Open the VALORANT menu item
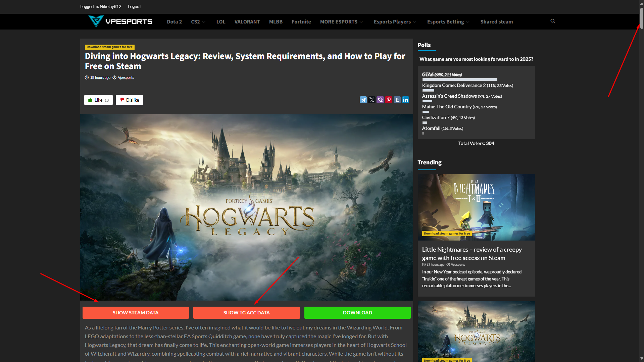 click(x=247, y=22)
